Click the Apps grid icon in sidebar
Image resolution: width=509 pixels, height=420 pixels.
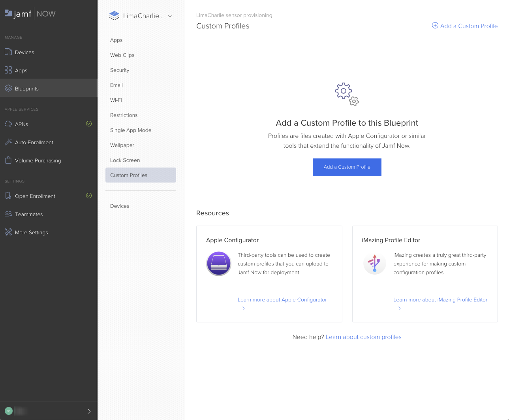point(8,70)
